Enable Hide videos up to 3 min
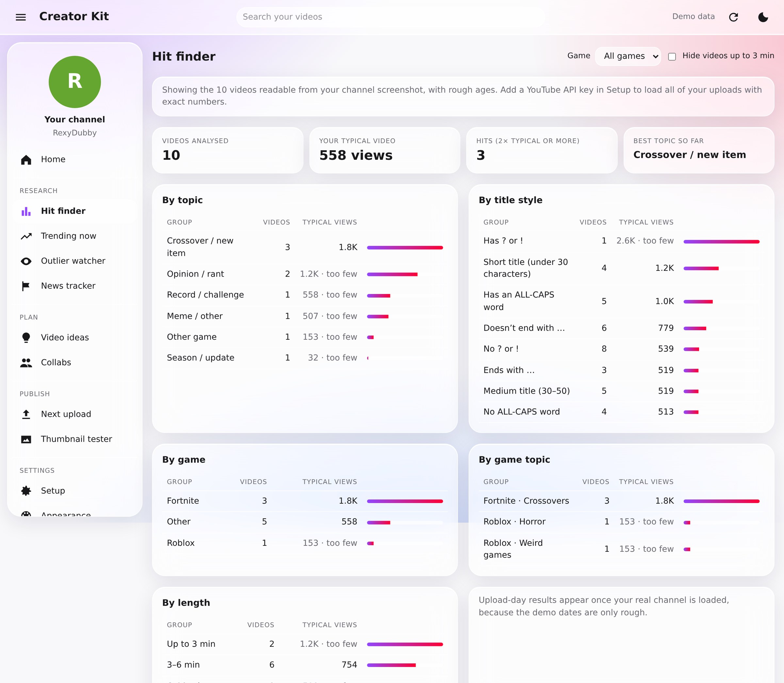Image resolution: width=784 pixels, height=683 pixels. pos(672,57)
